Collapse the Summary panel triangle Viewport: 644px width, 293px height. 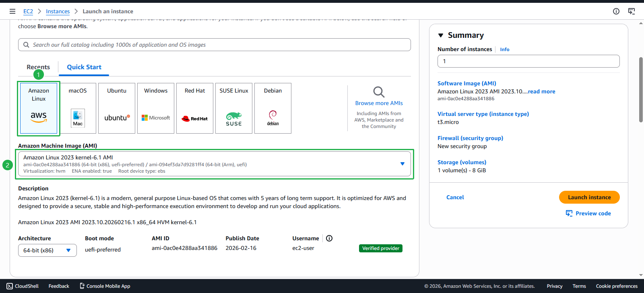tap(441, 35)
